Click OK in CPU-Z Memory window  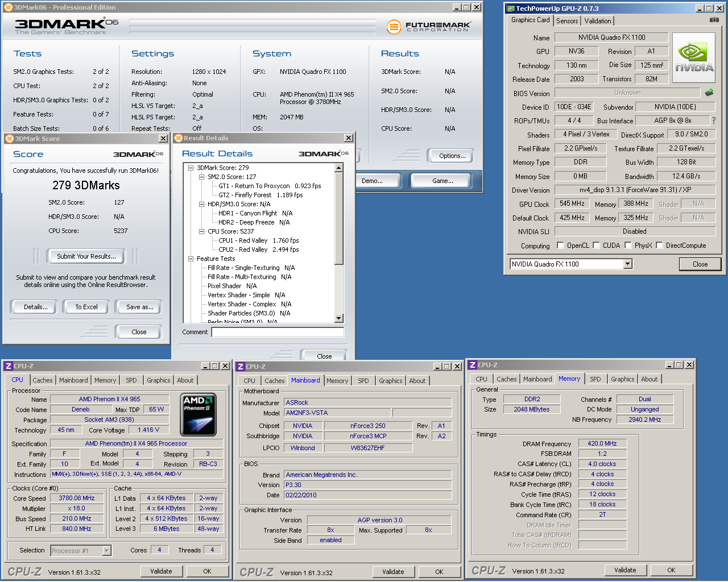click(671, 570)
